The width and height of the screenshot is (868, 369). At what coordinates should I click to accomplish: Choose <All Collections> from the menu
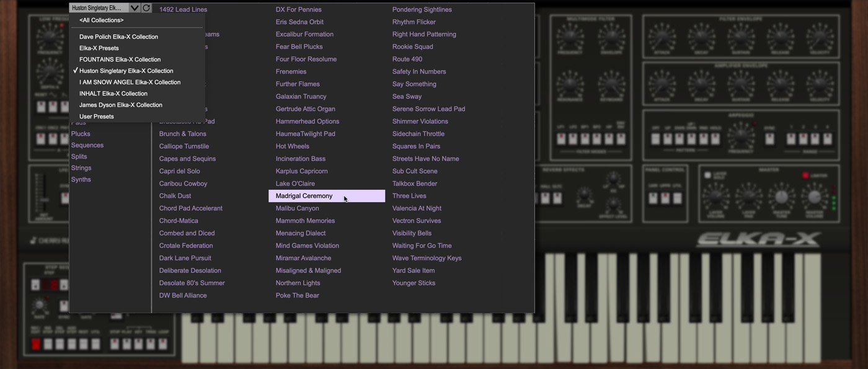click(x=101, y=20)
